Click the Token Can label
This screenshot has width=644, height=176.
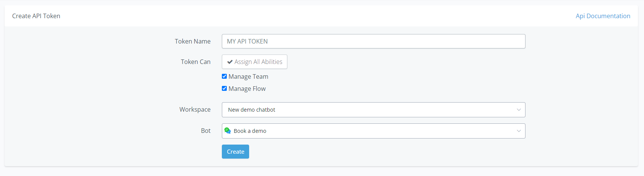pos(195,62)
